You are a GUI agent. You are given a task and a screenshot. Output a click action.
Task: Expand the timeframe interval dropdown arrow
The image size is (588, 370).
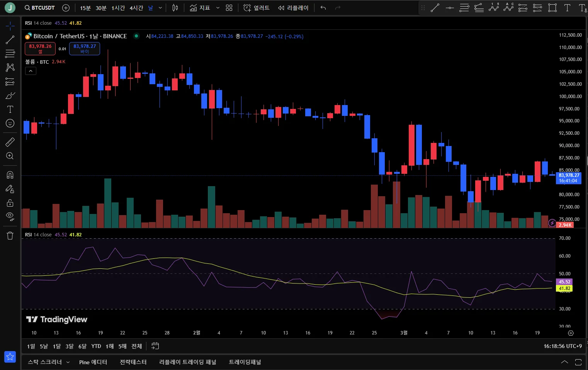160,8
